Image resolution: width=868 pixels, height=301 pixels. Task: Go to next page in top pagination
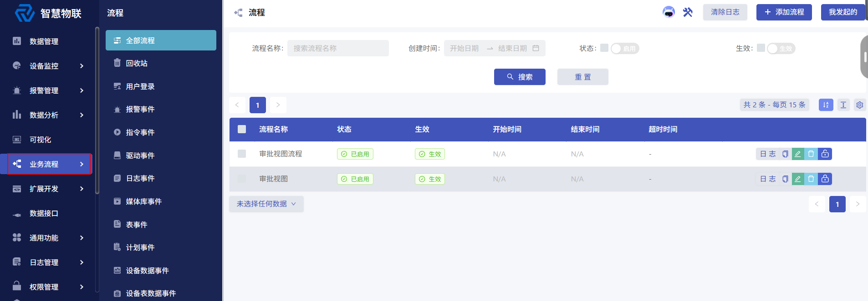[278, 105]
